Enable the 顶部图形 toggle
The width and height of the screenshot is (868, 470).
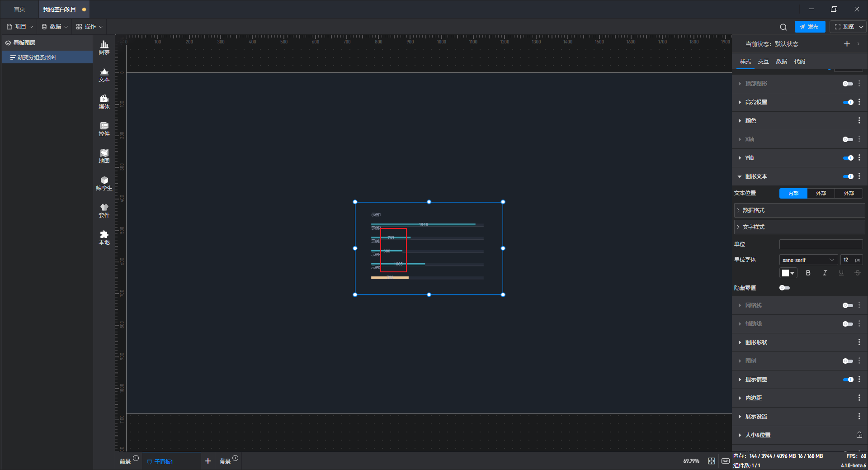click(x=848, y=84)
